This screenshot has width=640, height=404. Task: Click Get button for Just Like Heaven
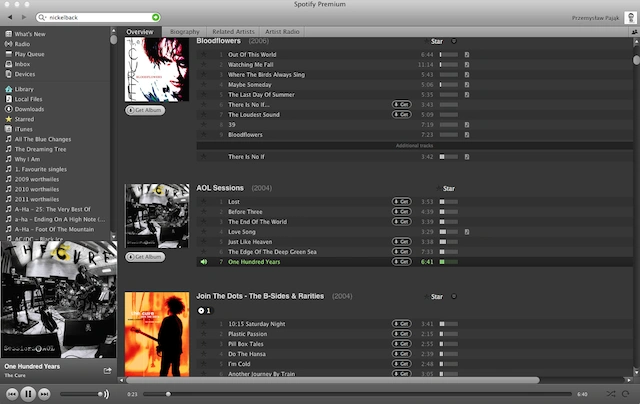pyautogui.click(x=402, y=242)
